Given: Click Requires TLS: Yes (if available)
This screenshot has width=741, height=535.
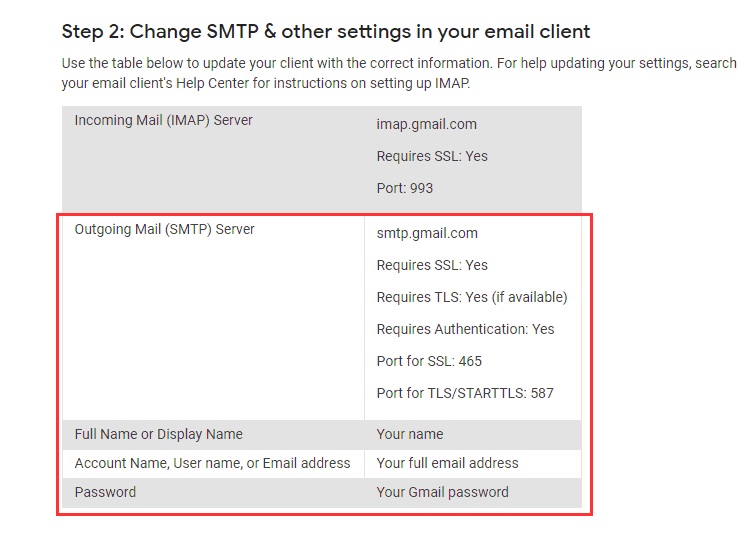Looking at the screenshot, I should point(471,297).
